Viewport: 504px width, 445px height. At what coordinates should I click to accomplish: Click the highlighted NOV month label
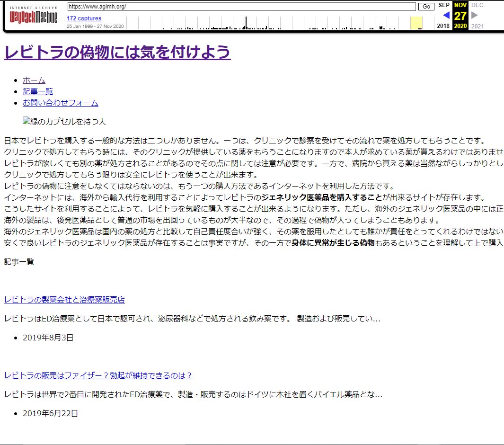460,5
